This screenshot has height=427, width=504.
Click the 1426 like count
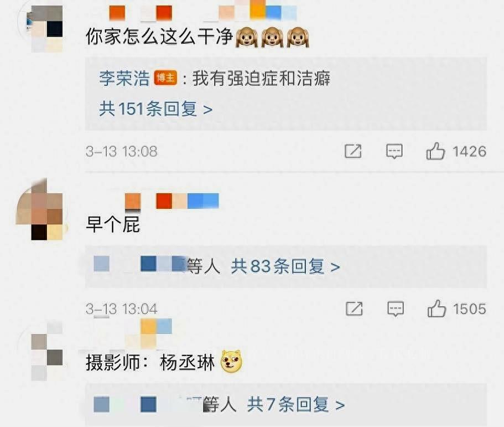coord(469,151)
